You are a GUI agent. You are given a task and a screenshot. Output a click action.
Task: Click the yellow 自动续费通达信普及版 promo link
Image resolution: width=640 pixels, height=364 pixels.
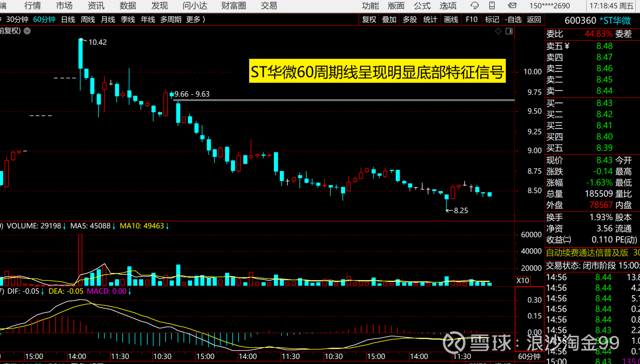coord(587,253)
